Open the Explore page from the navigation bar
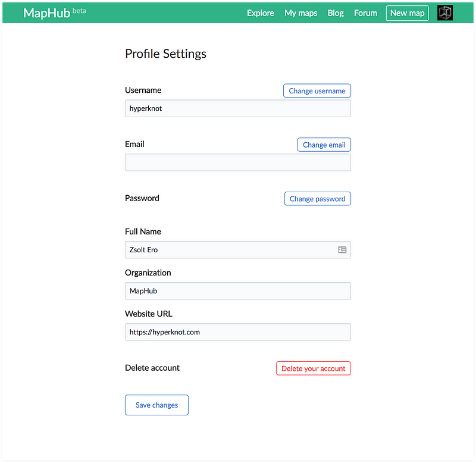 click(x=260, y=12)
